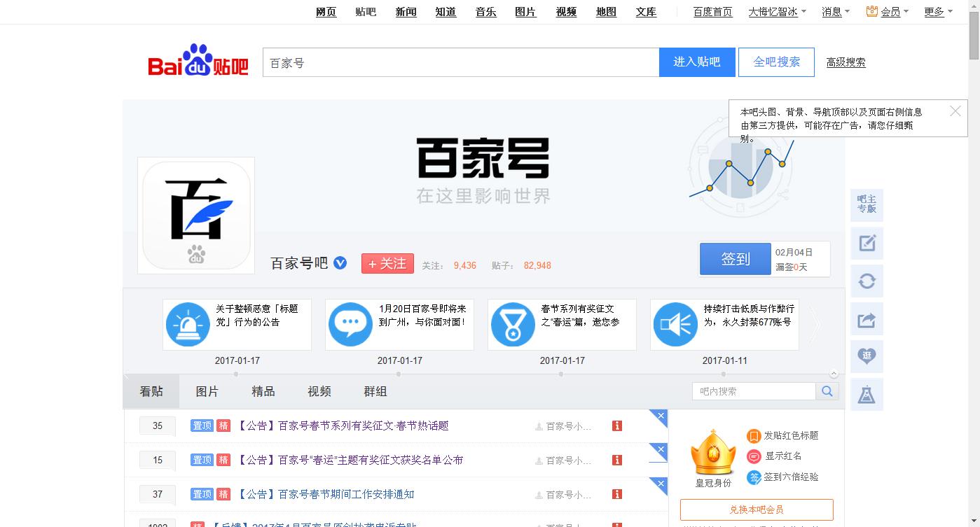This screenshot has width=980, height=527.
Task: Click the Baidu Tieba logo
Action: [x=198, y=61]
